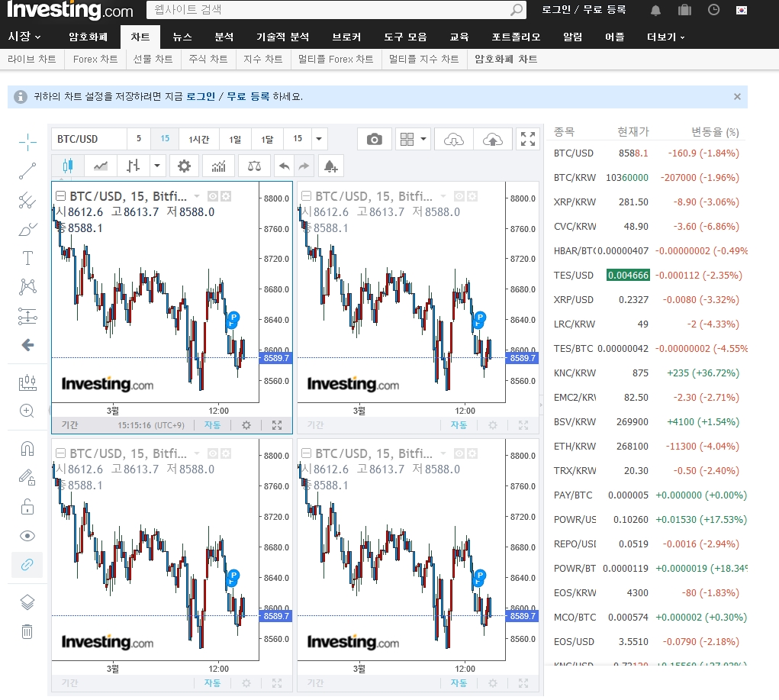This screenshot has height=700, width=779.
Task: Open the alerts bell icon in header
Action: 656,10
